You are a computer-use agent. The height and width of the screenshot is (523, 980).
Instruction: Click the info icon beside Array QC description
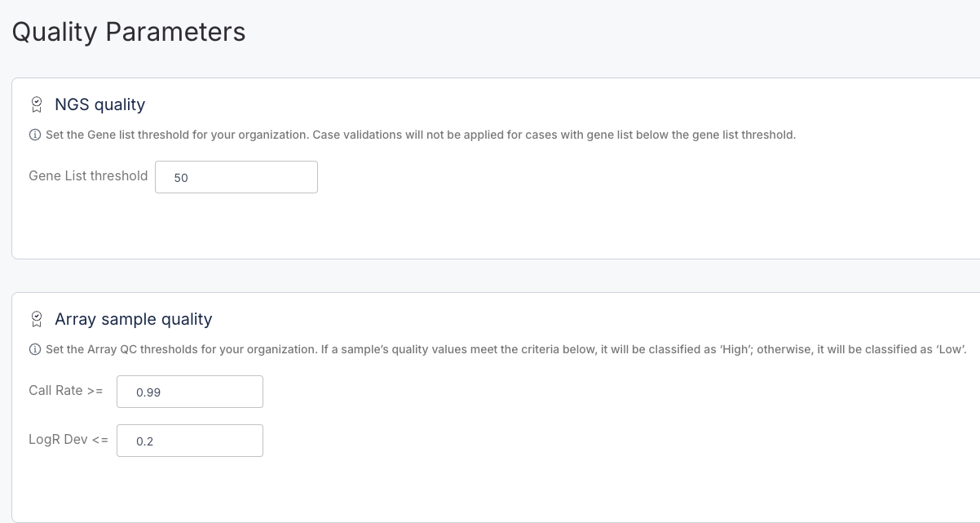pos(35,349)
